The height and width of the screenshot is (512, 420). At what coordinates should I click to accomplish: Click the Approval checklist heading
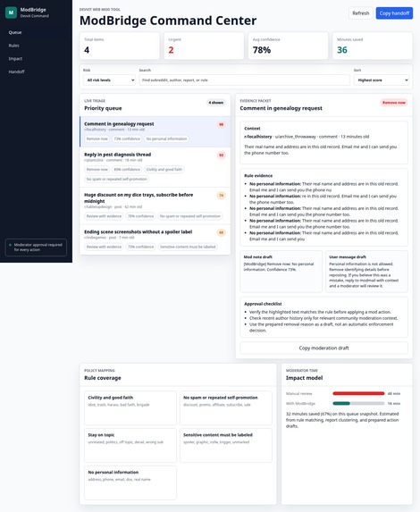click(x=263, y=304)
